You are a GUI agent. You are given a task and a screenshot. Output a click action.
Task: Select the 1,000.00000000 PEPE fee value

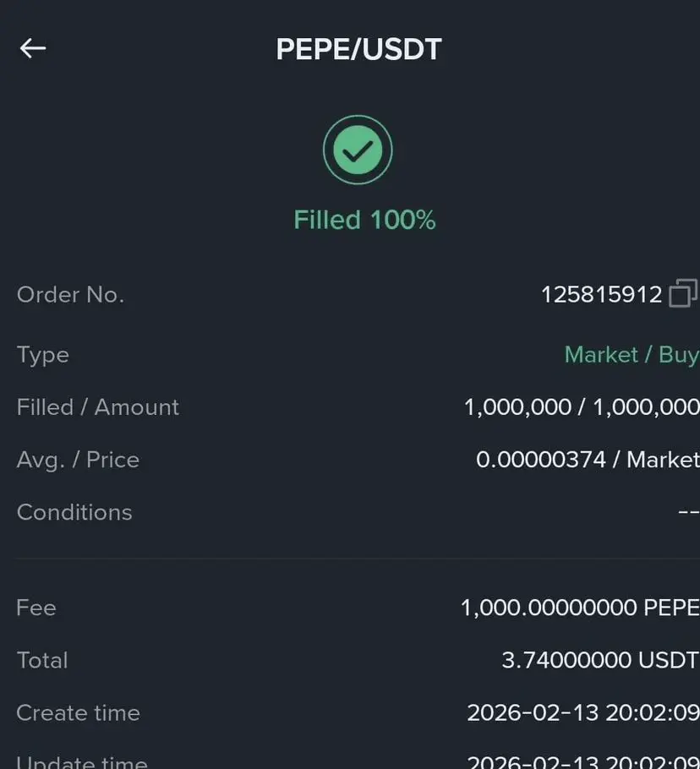(580, 608)
